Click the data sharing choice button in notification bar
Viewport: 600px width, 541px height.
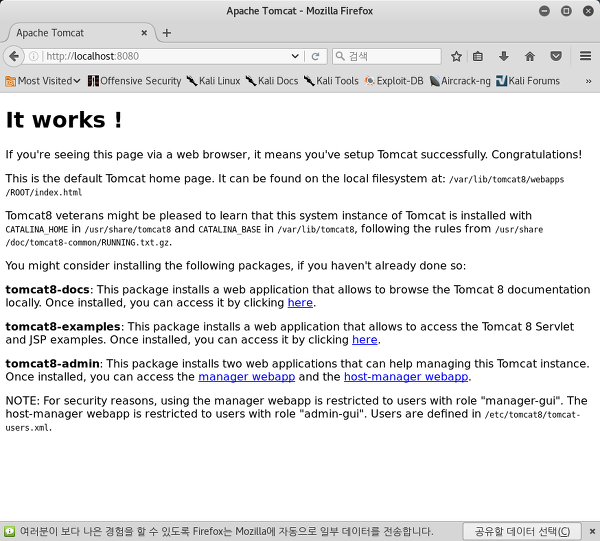(522, 531)
